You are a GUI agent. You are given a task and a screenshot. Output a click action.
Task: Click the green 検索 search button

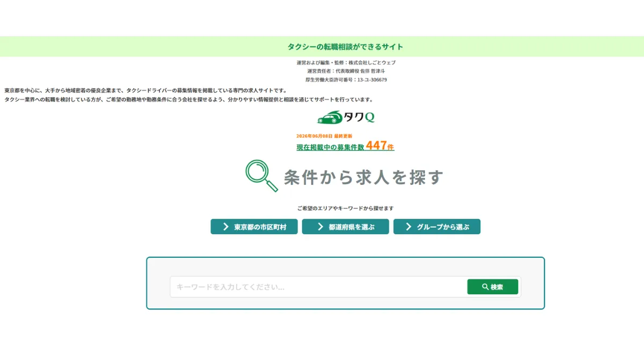(493, 287)
